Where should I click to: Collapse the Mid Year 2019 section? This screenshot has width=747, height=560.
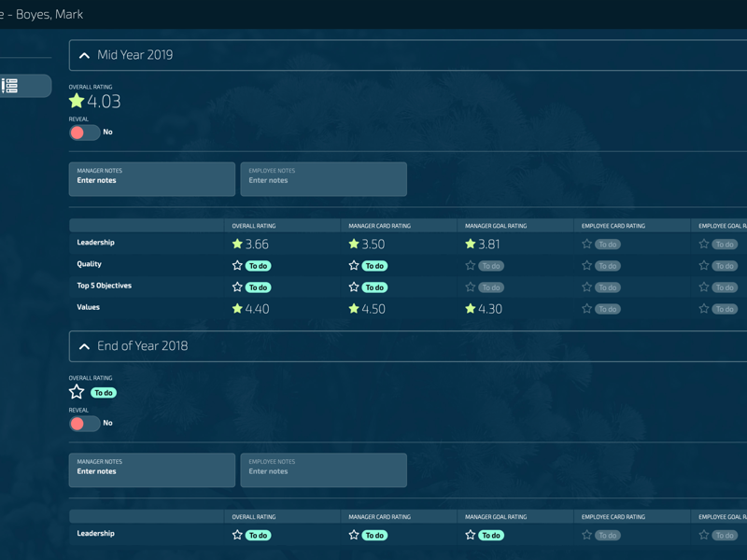(x=85, y=55)
